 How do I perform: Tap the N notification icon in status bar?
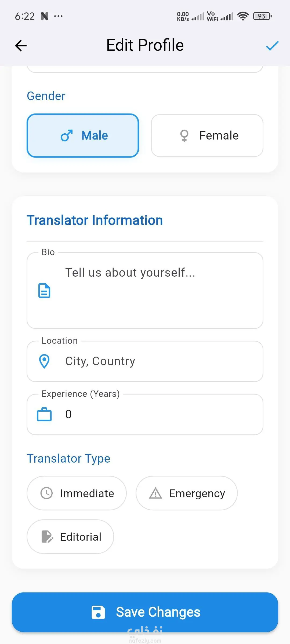pyautogui.click(x=45, y=16)
